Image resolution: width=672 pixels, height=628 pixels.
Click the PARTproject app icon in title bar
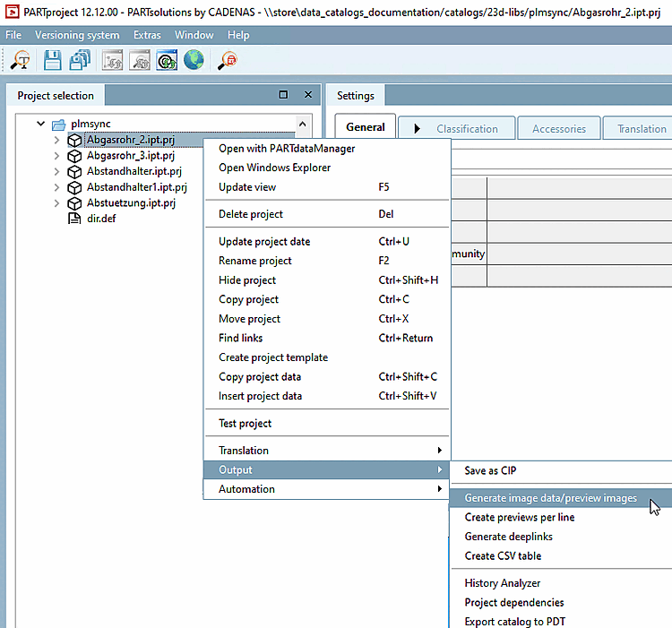tap(12, 12)
